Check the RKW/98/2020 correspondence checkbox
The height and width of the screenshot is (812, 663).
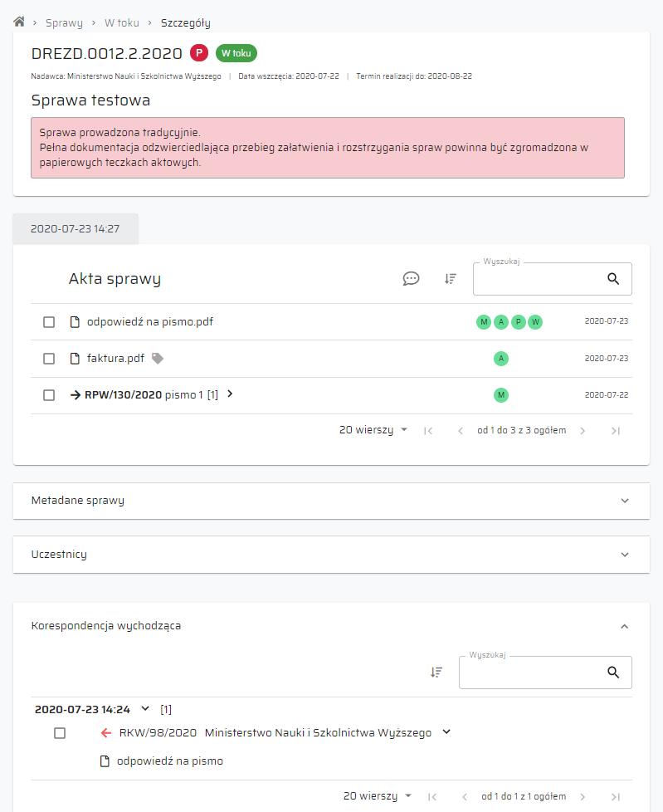(x=60, y=733)
